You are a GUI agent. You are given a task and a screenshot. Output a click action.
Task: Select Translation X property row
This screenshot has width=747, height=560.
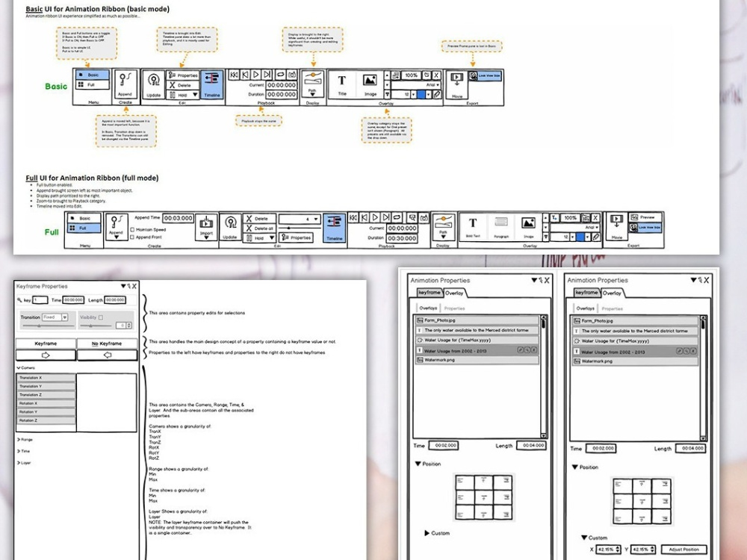click(46, 378)
